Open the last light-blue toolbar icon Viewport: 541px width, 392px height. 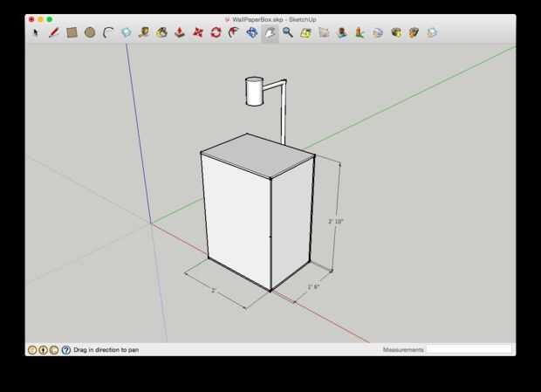tap(432, 33)
